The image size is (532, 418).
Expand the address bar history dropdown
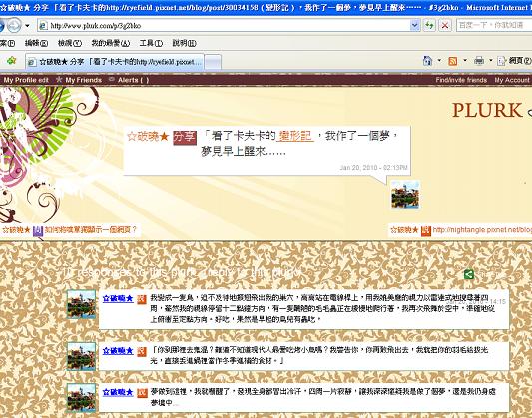pos(415,25)
